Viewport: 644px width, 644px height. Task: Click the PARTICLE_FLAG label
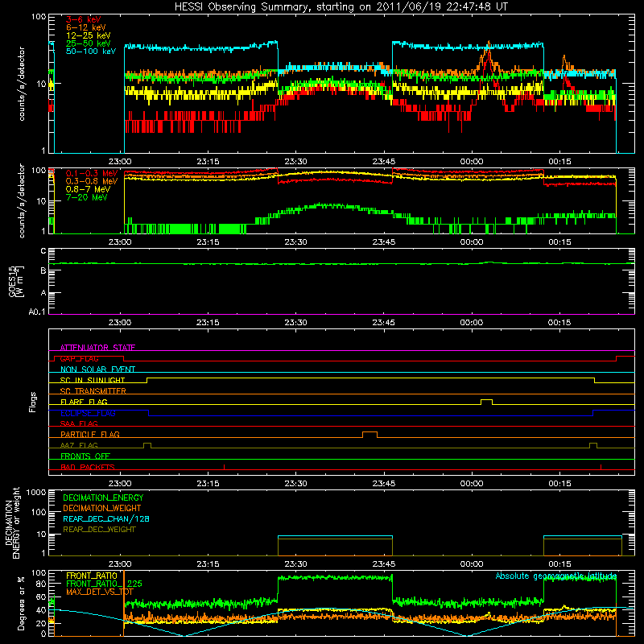pyautogui.click(x=90, y=434)
